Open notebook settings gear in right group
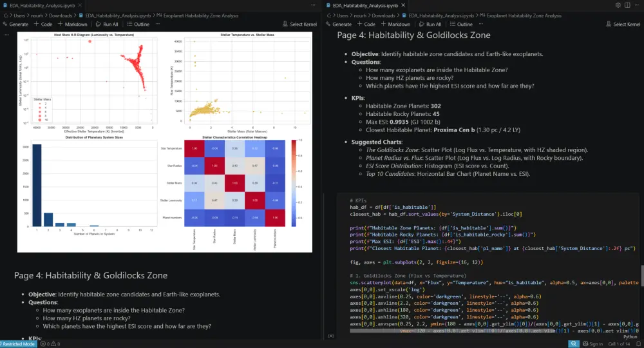The image size is (644, 348). point(618,5)
